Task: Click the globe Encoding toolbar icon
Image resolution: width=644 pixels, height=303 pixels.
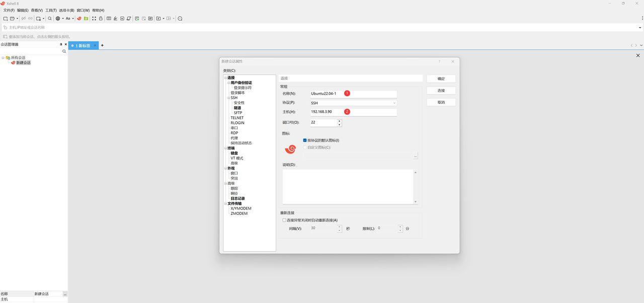Action: 58,19
